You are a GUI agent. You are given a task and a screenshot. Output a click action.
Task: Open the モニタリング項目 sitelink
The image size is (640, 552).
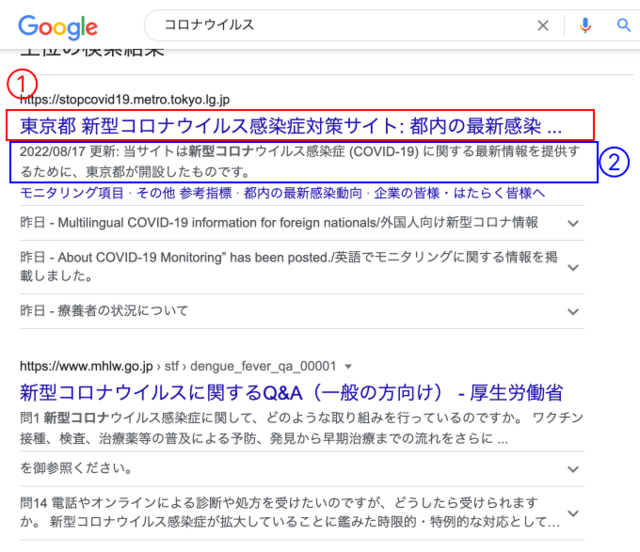point(71,193)
